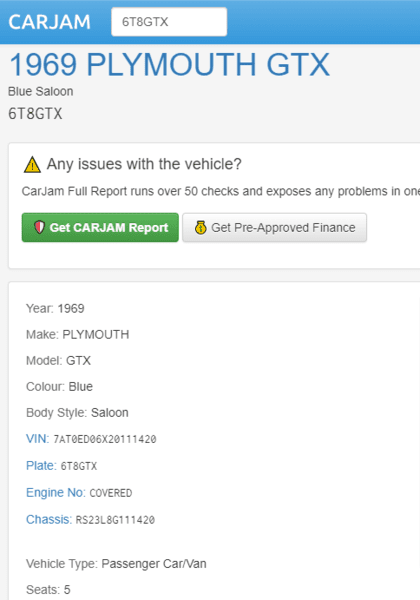The width and height of the screenshot is (420, 600).
Task: Click the CARJAM logo
Action: pyautogui.click(x=49, y=22)
